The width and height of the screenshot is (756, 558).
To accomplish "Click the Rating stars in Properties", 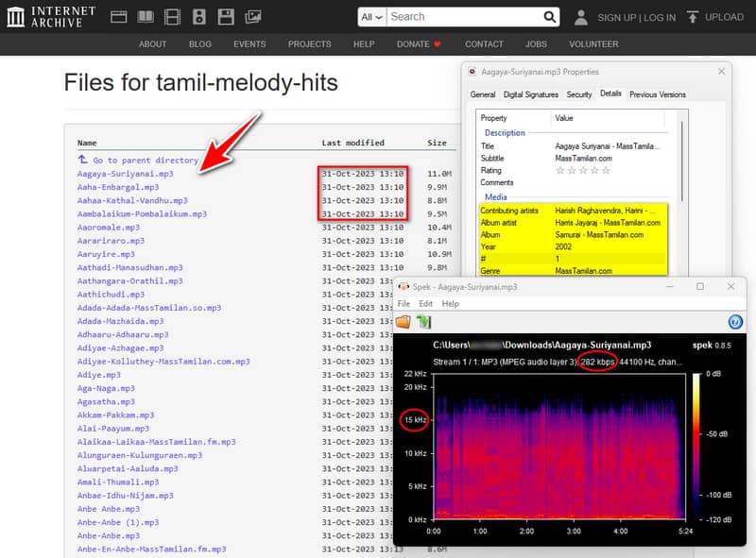I will [583, 170].
